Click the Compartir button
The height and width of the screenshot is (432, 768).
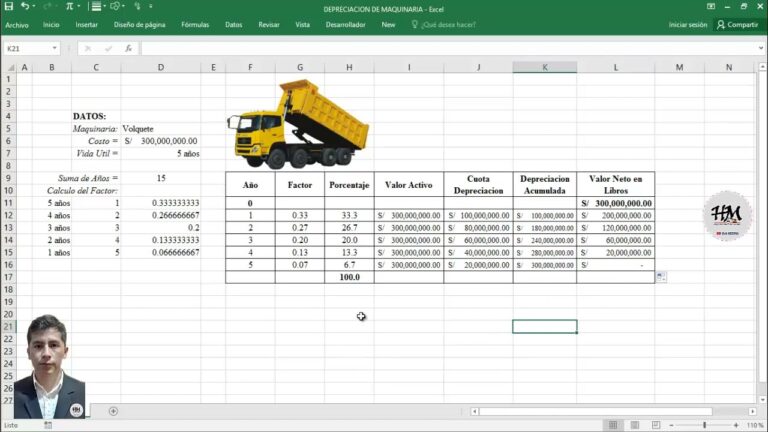(x=737, y=24)
